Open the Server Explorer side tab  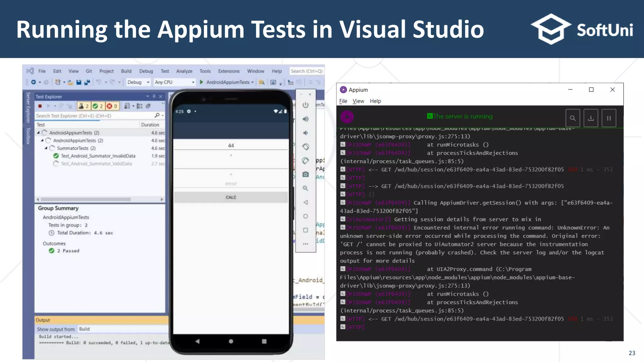click(28, 107)
